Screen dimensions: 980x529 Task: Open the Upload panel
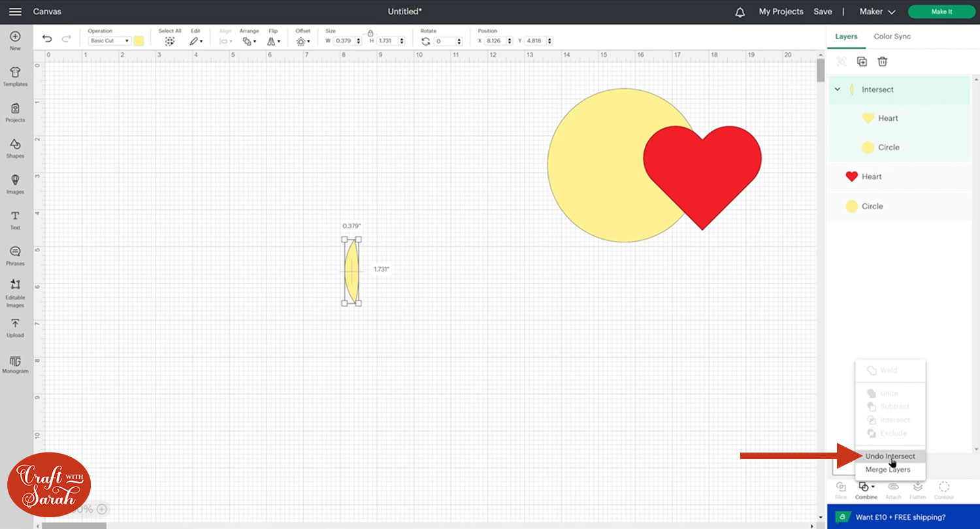click(x=15, y=327)
